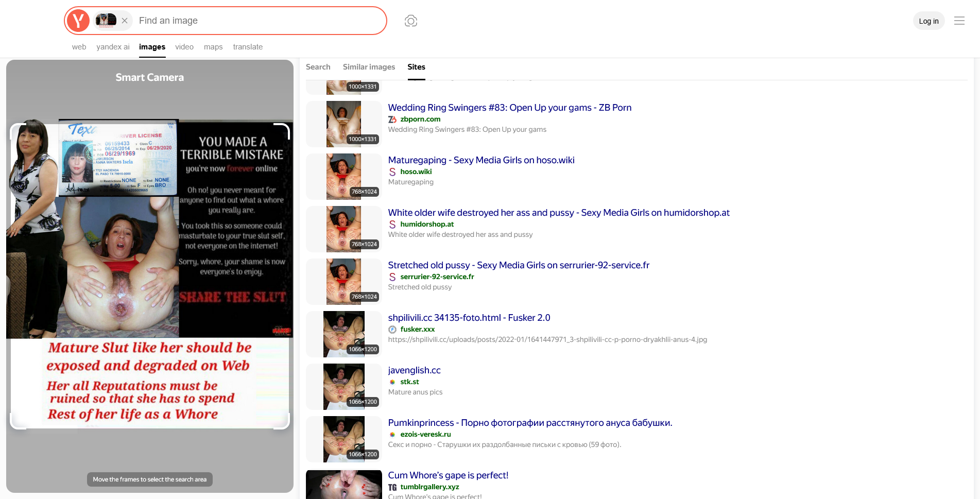Remove the uploaded image chip with X
The width and height of the screenshot is (980, 499).
click(125, 21)
